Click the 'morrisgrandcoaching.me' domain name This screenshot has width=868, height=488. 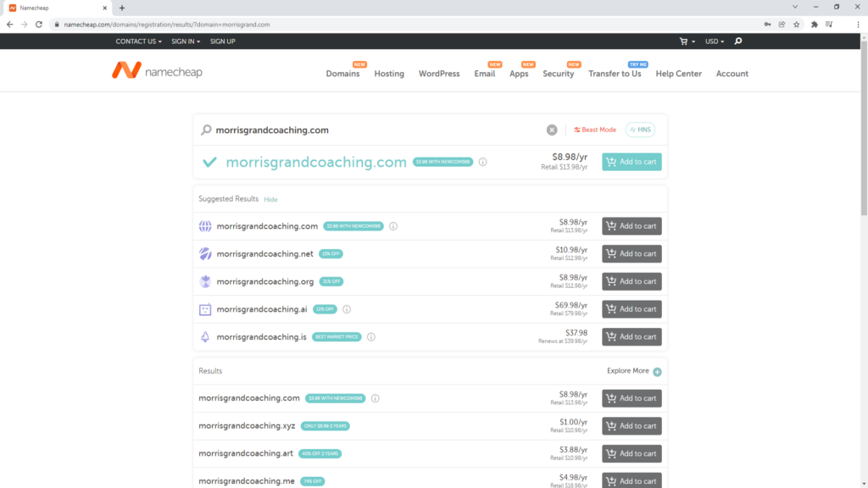pos(247,481)
